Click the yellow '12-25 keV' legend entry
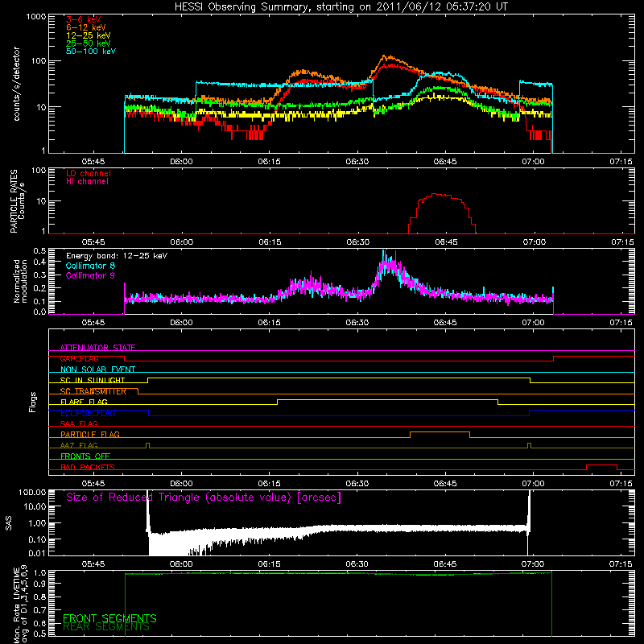This screenshot has width=644, height=644. tap(89, 35)
